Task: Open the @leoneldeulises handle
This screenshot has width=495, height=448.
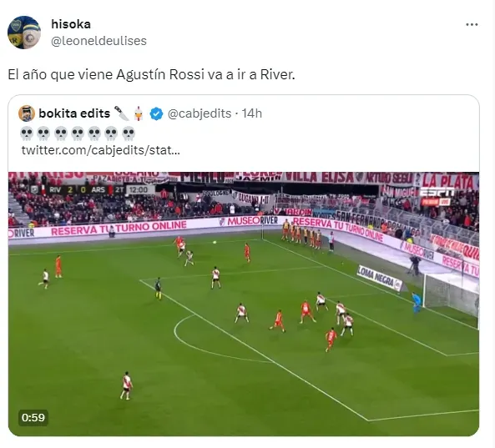Action: point(98,41)
